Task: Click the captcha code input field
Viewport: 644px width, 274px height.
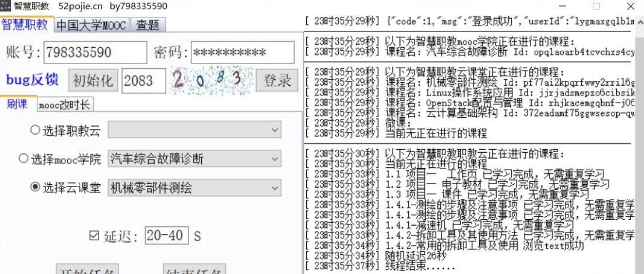Action: 144,80
